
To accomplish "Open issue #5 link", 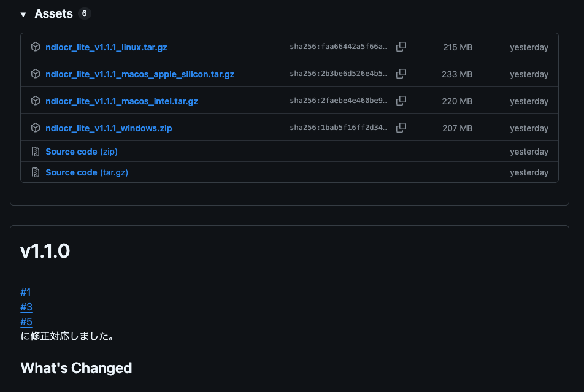I will (26, 321).
